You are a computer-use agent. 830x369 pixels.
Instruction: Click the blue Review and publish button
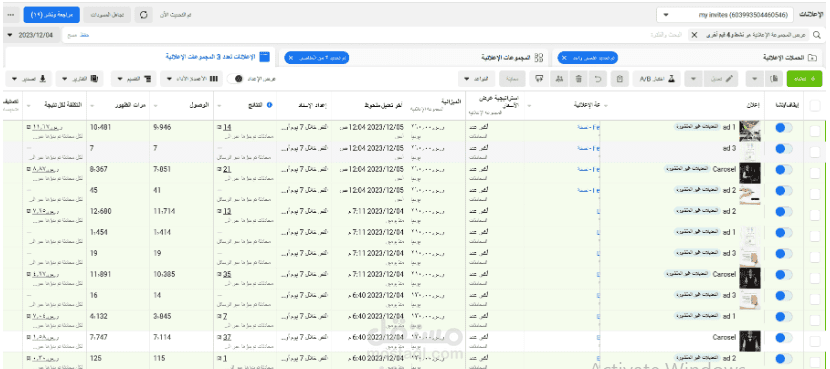click(x=51, y=15)
